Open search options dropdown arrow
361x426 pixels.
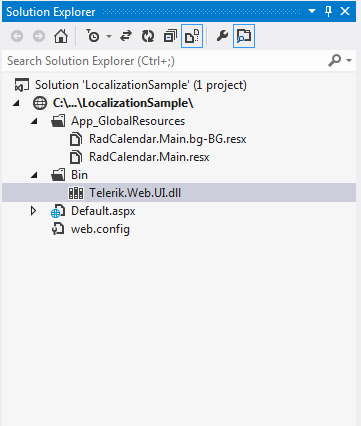349,61
